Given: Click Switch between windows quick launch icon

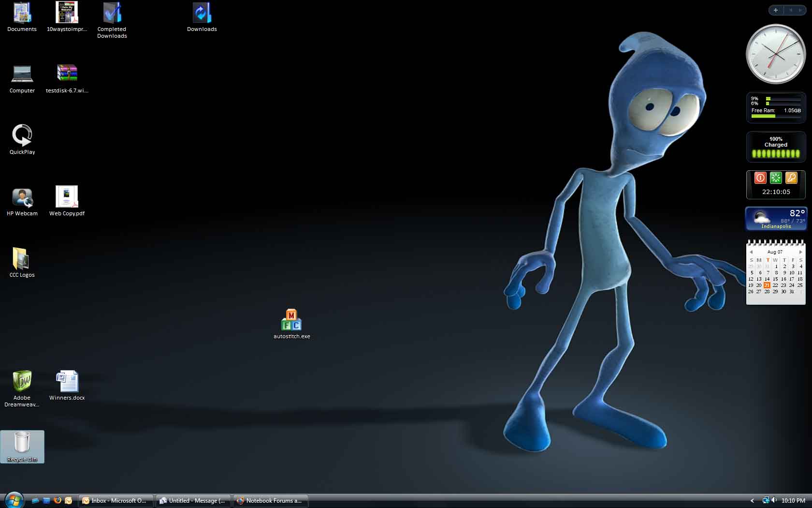Looking at the screenshot, I should [x=46, y=501].
